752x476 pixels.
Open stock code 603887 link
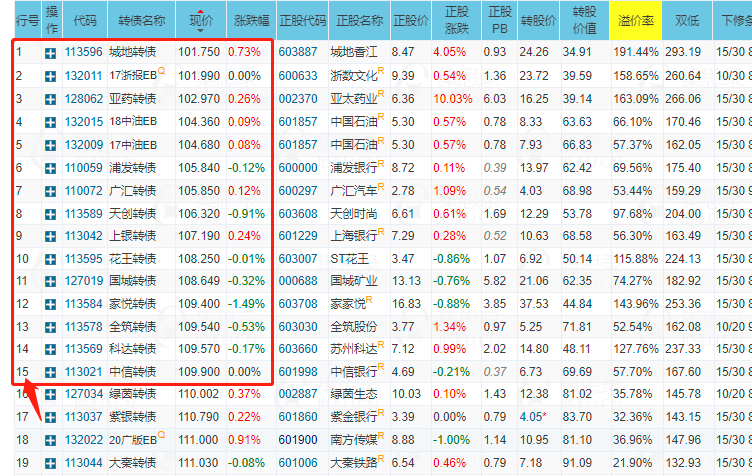point(298,52)
